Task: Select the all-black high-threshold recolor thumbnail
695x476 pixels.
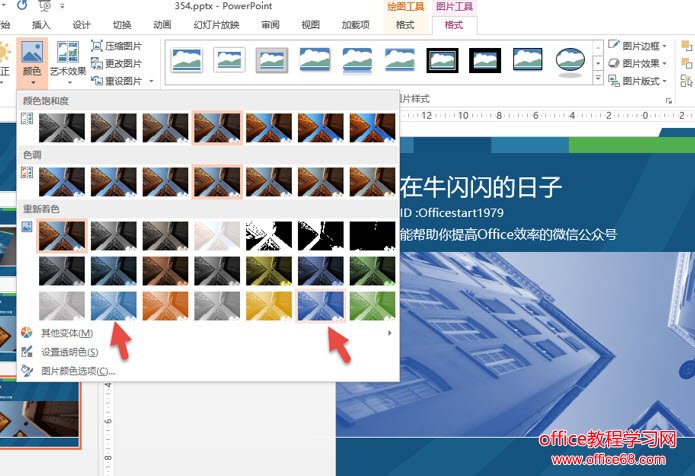Action: pos(372,236)
